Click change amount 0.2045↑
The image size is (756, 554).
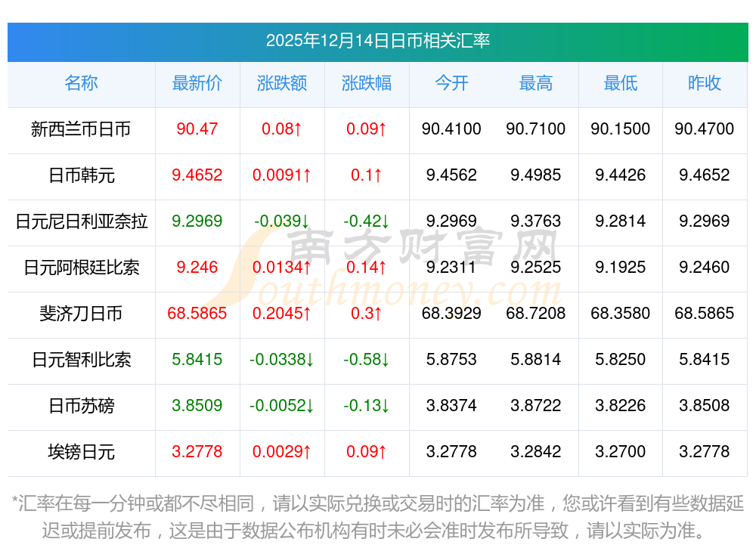coord(281,313)
